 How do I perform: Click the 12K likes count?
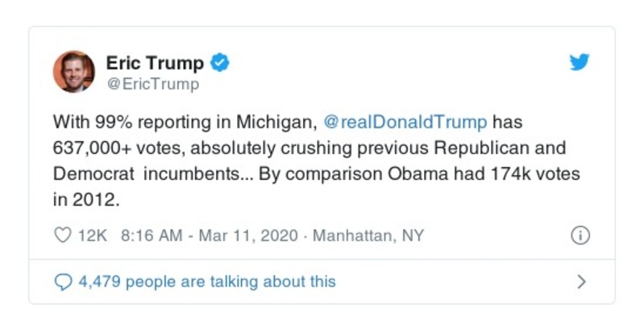click(92, 236)
